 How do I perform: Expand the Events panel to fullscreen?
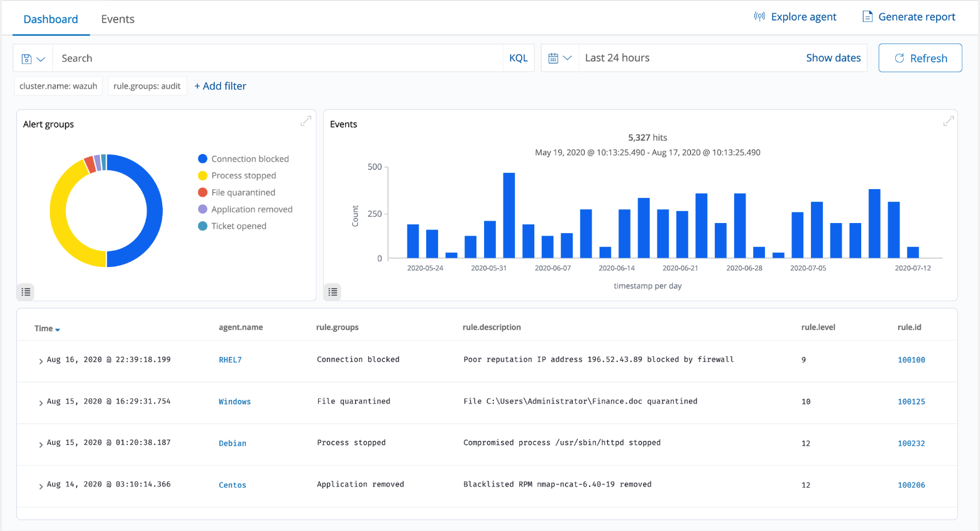click(x=949, y=121)
